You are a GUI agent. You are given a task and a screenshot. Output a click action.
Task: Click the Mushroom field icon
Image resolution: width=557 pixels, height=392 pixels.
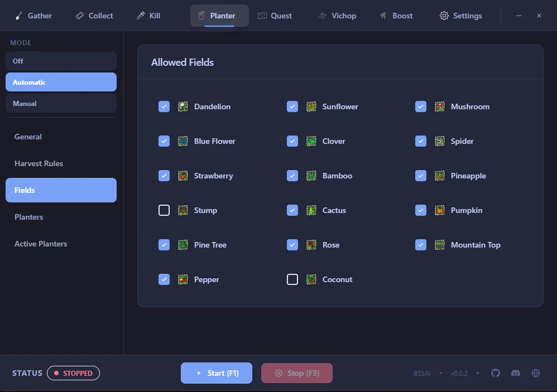[x=440, y=107]
